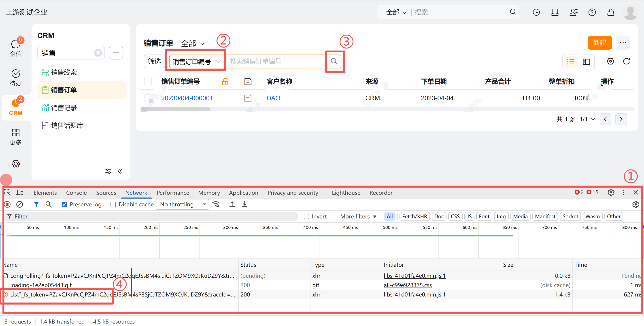Refresh the sales order list
Viewport: 644px width, 326px height.
coord(627,61)
